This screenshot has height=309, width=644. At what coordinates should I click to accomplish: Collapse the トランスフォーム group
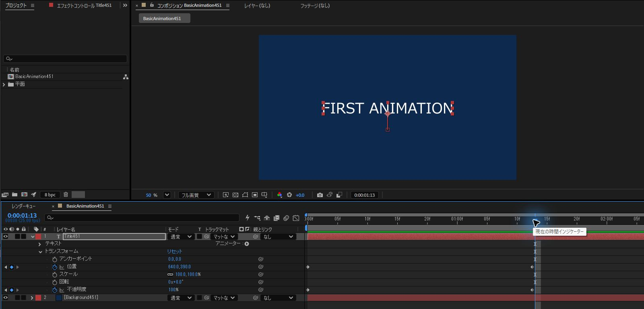click(40, 252)
